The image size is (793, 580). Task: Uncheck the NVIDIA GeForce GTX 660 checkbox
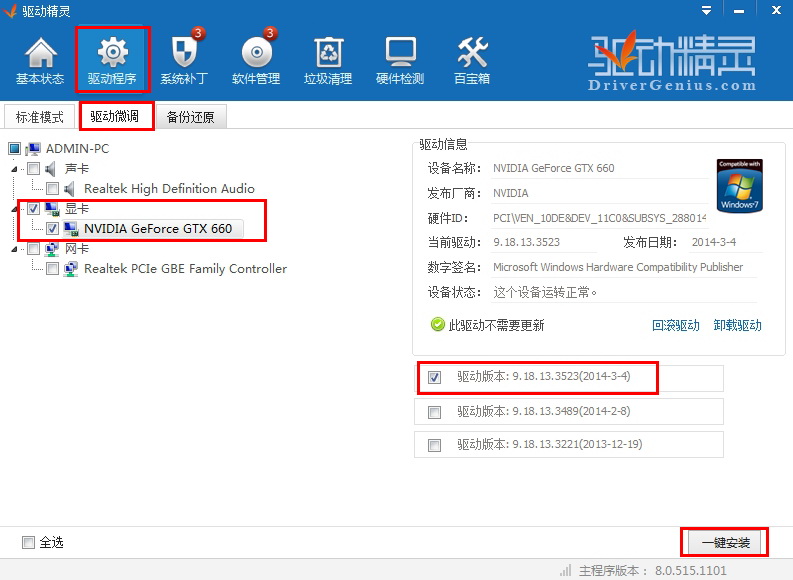click(x=52, y=229)
